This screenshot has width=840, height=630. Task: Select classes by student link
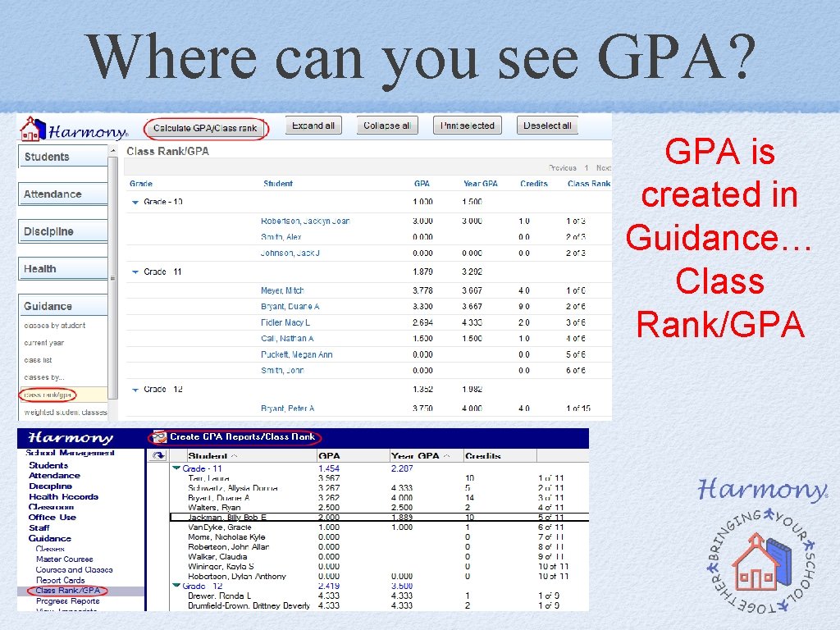click(55, 325)
